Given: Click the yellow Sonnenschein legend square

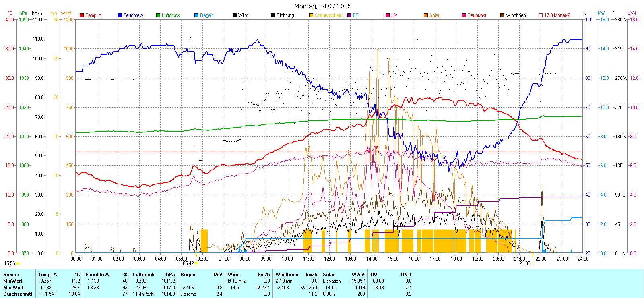Looking at the screenshot, I should coord(311,15).
